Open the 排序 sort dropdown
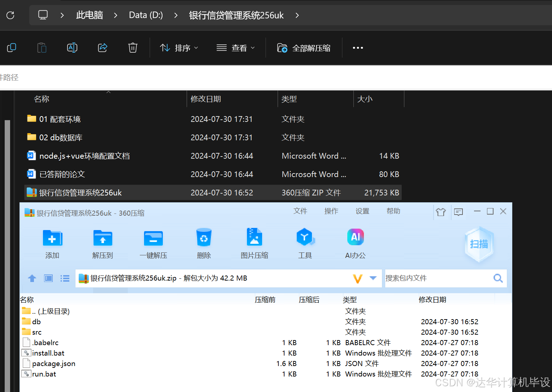The width and height of the screenshot is (552, 392). 179,48
